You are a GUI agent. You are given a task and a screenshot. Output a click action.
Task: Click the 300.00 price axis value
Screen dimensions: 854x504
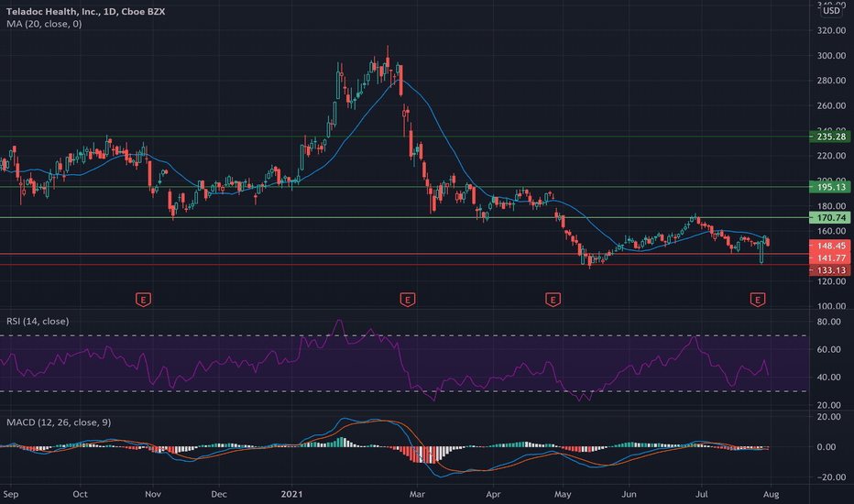pos(831,56)
